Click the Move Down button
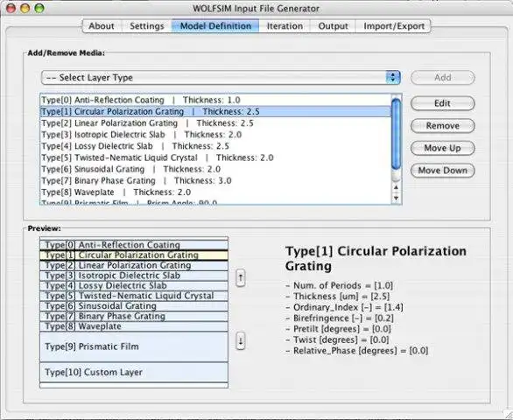Image resolution: width=513 pixels, height=420 pixels. (442, 171)
